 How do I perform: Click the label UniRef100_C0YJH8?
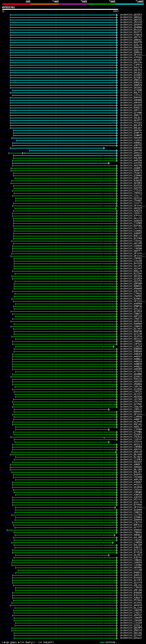point(131,570)
